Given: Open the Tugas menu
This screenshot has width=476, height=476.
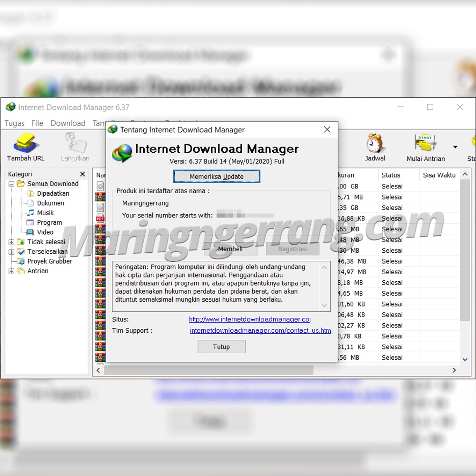Looking at the screenshot, I should (14, 123).
